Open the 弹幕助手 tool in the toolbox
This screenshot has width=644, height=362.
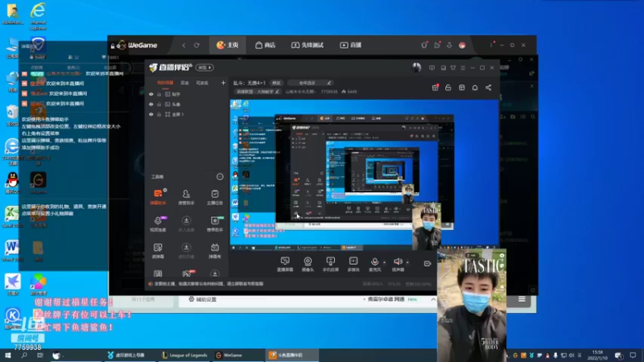158,196
